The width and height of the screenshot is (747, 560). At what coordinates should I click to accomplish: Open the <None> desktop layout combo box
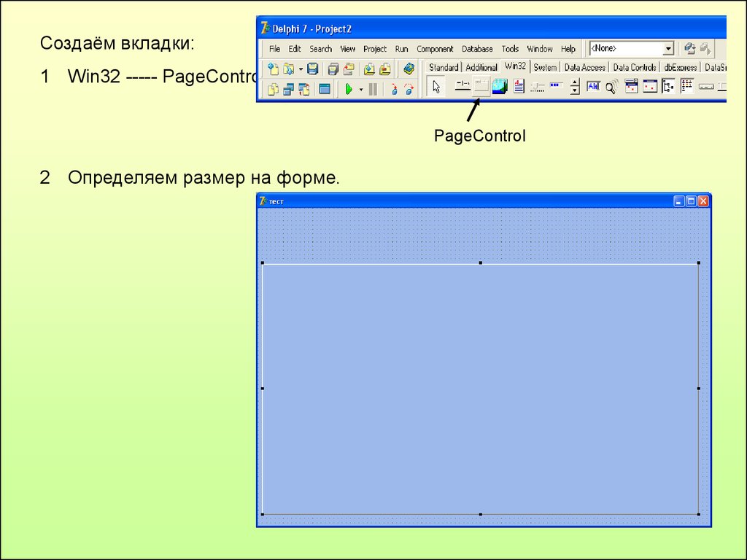(x=631, y=48)
